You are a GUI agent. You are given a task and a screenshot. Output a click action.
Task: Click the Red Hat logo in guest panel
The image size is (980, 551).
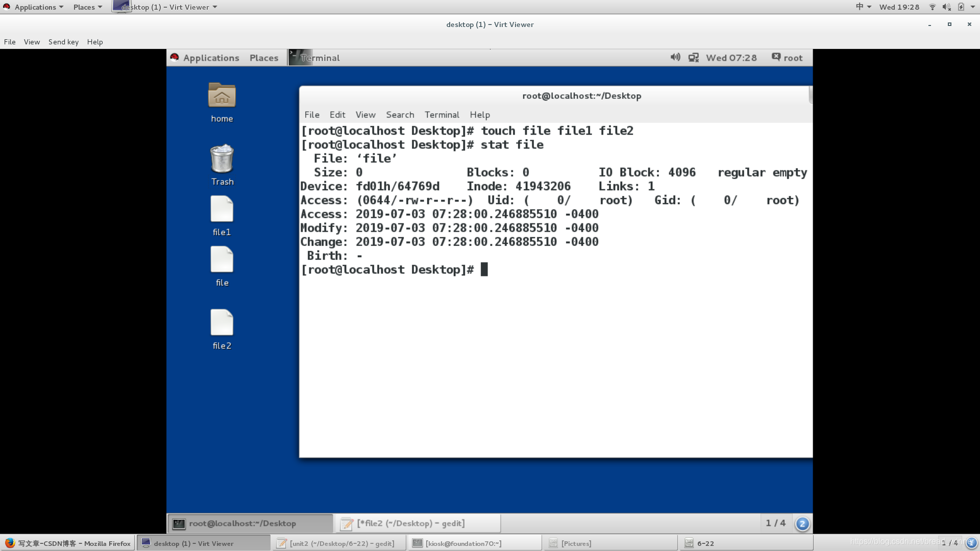click(175, 57)
